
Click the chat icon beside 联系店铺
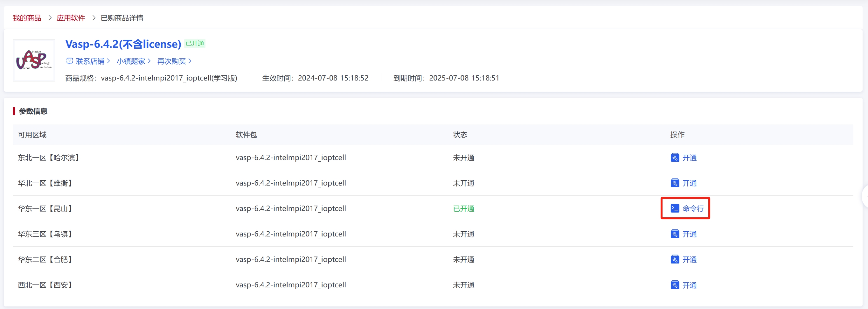[70, 61]
